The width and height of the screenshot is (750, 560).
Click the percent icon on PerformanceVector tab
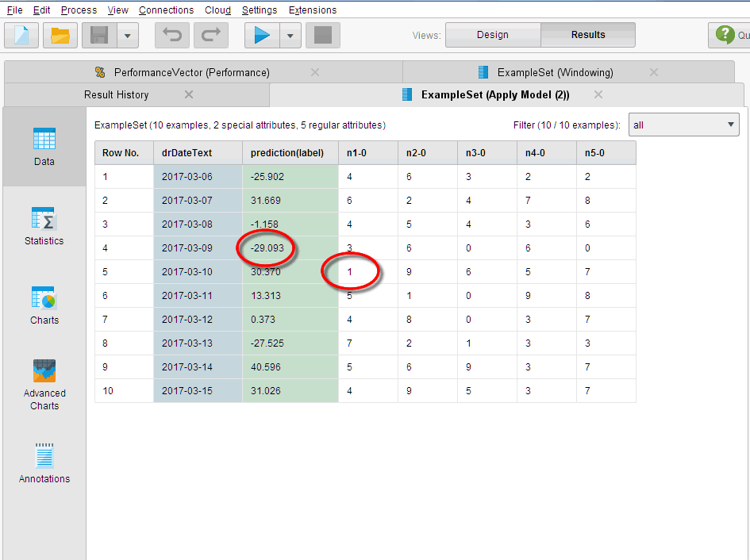pos(100,72)
